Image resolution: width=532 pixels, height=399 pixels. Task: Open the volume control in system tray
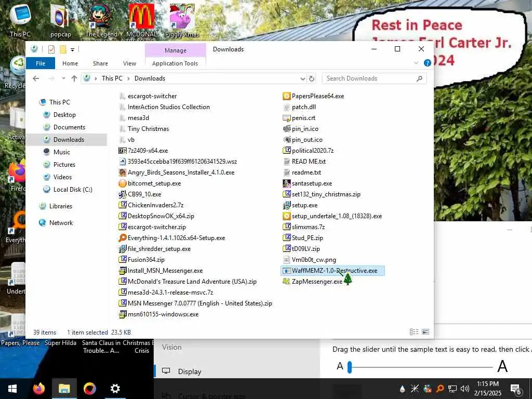(x=465, y=389)
